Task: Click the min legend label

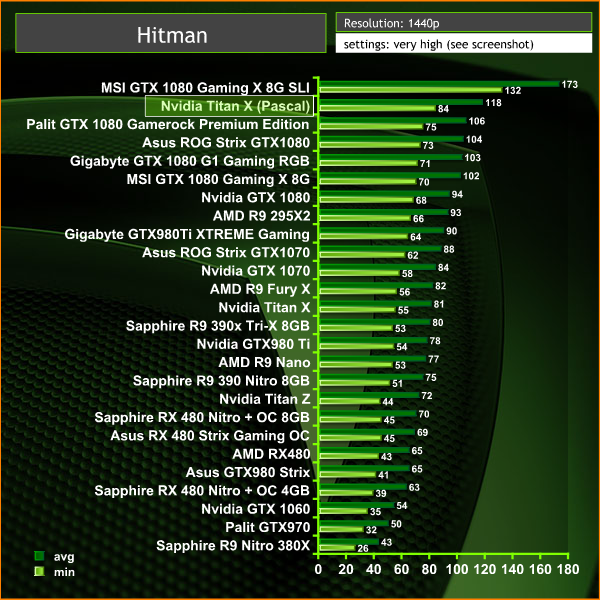Action: [64, 572]
